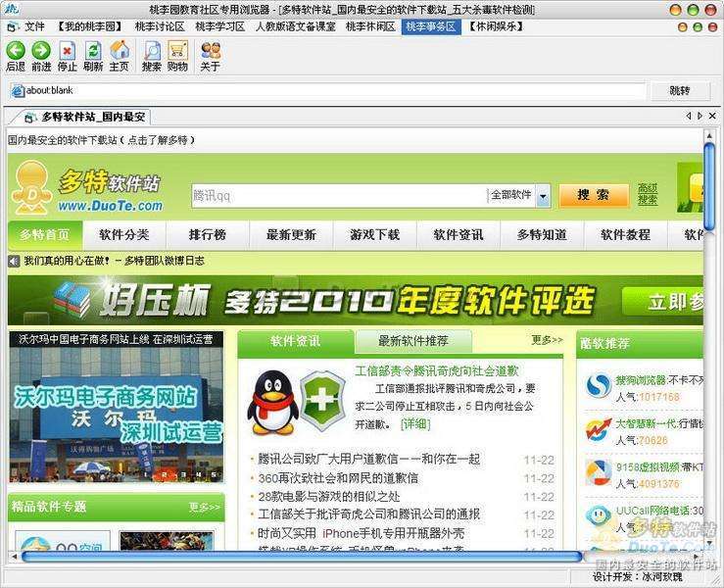Click the 关于 about icon
Viewport: 724px width, 588px height.
click(x=210, y=49)
